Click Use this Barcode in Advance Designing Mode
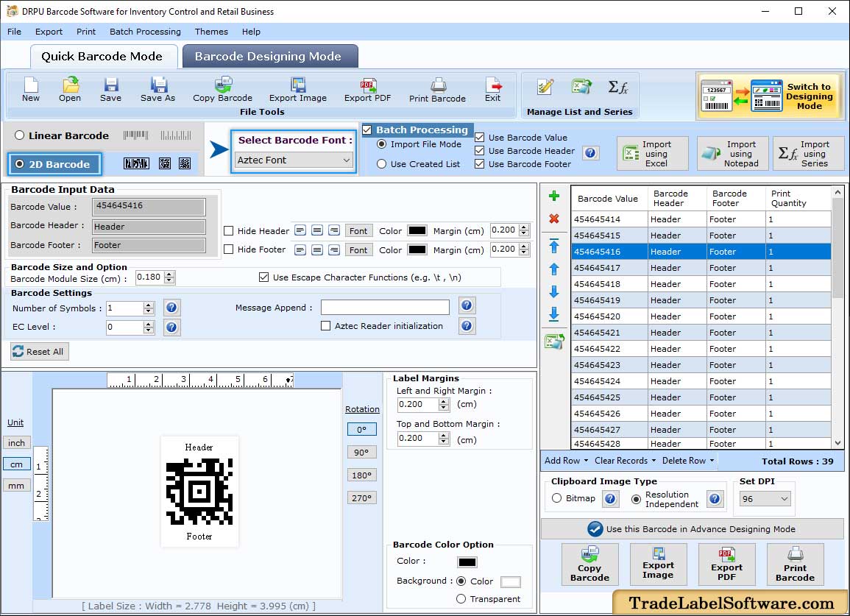850x616 pixels. pyautogui.click(x=693, y=529)
